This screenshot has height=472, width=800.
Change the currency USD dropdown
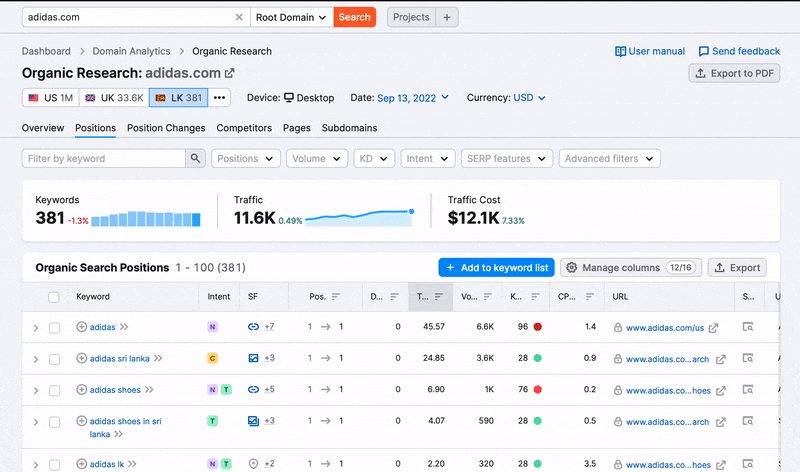coord(529,98)
